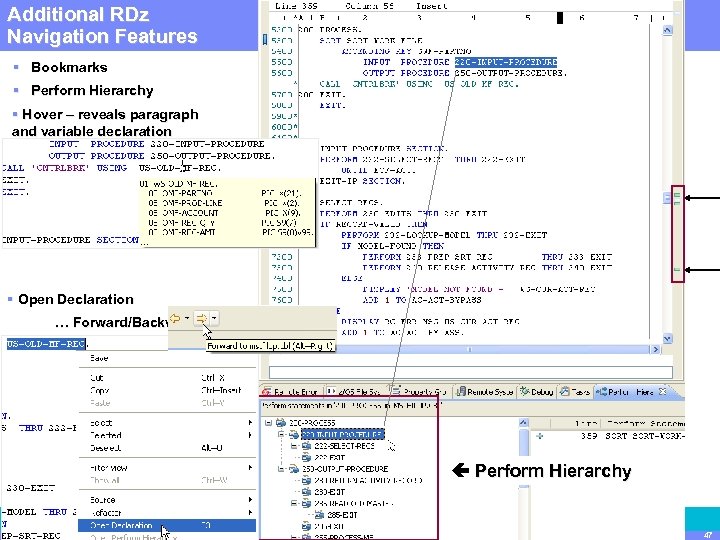Click the highlighted 330-INPUT-PROCEDURE text in editor

pyautogui.click(x=506, y=62)
